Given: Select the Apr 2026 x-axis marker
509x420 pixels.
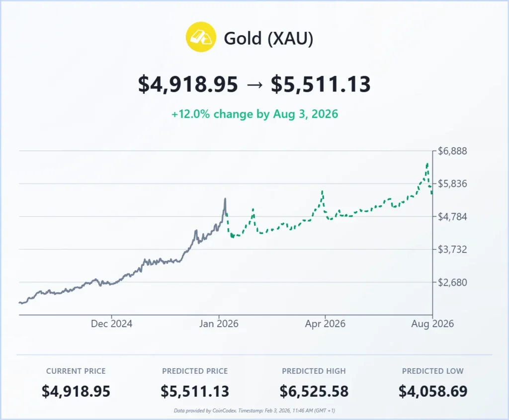Looking at the screenshot, I should (326, 324).
